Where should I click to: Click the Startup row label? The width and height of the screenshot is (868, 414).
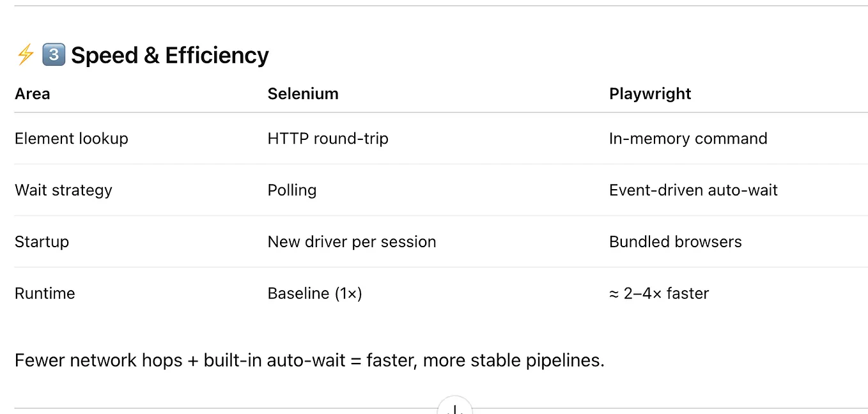(x=42, y=242)
